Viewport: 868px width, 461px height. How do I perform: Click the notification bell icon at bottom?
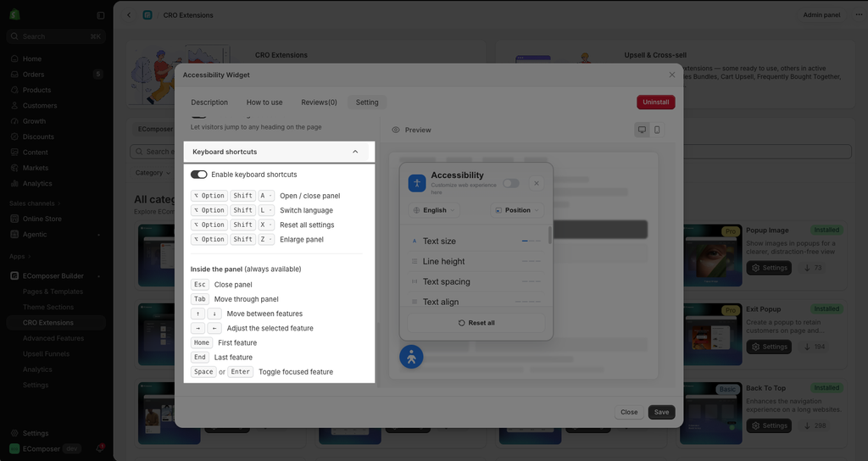coord(100,448)
